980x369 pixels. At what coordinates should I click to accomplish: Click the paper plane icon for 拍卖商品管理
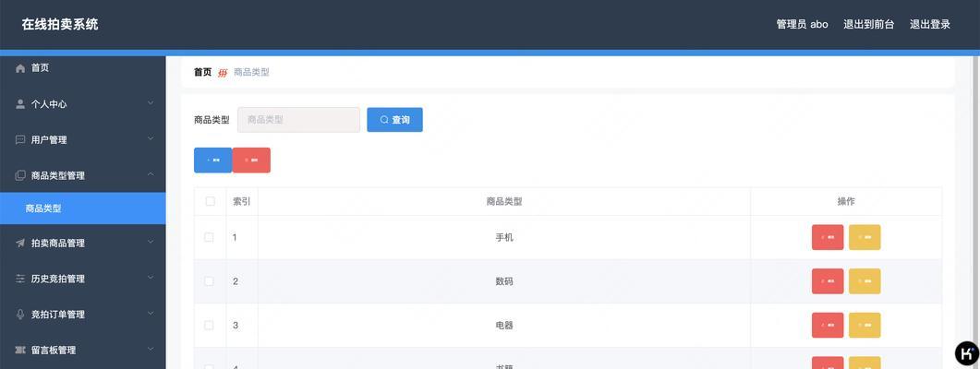click(20, 243)
